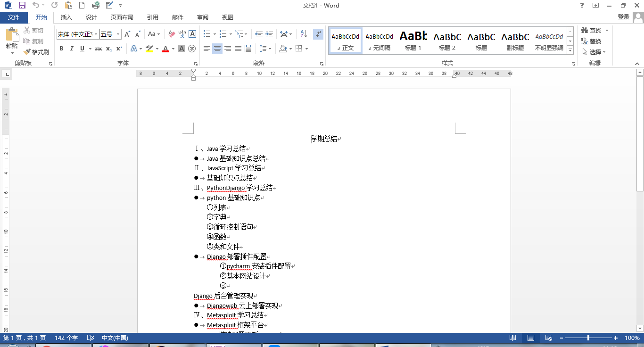
Task: Click the word count (142 个字) in status bar
Action: point(66,338)
